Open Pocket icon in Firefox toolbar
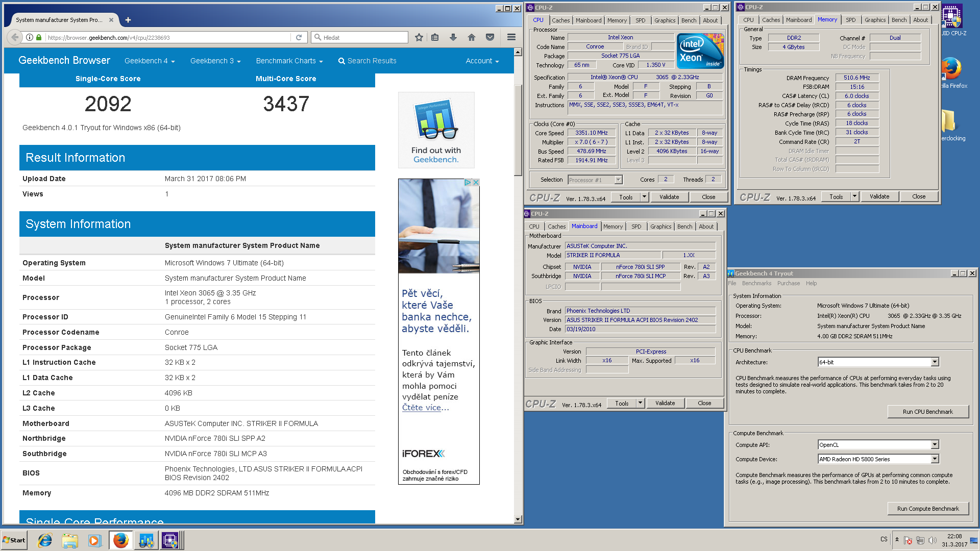Screen dimensions: 980x551 490,37
